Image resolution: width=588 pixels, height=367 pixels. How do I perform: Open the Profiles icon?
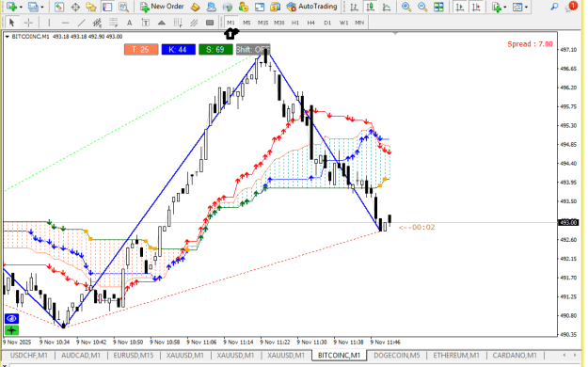pos(33,7)
